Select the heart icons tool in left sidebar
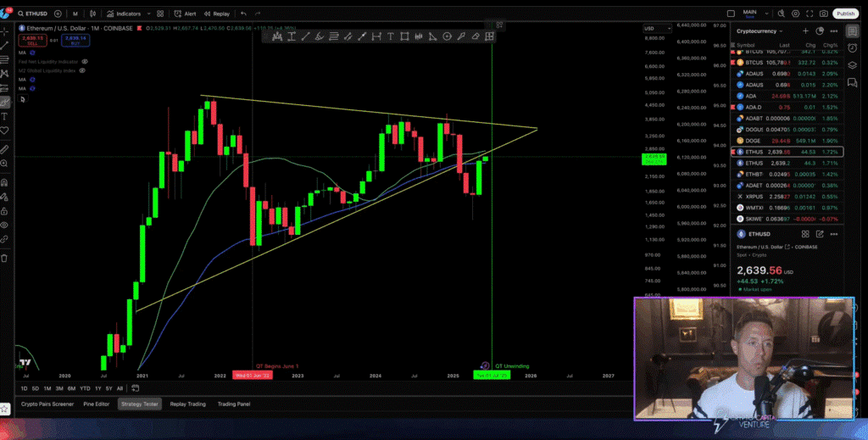This screenshot has width=868, height=440. 4,131
